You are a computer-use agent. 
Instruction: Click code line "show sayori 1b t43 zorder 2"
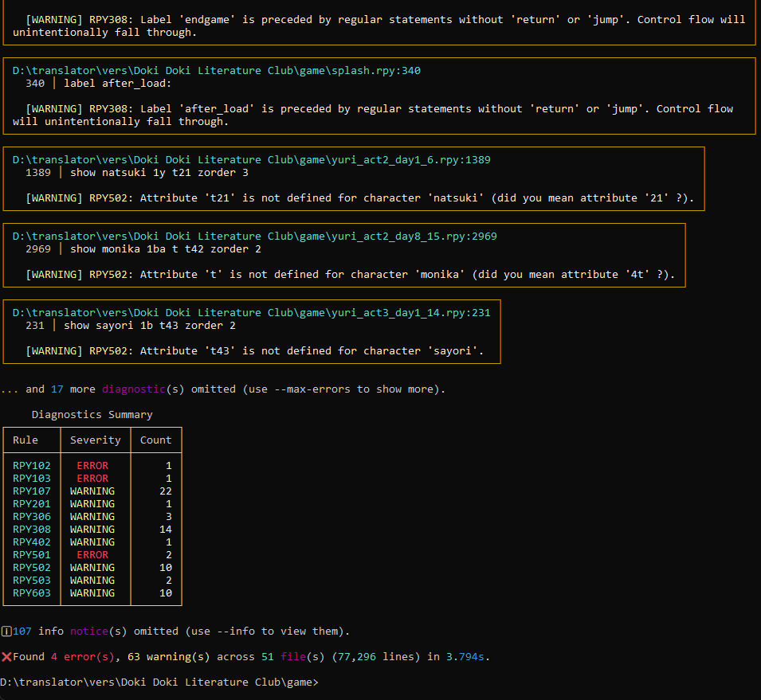(150, 326)
